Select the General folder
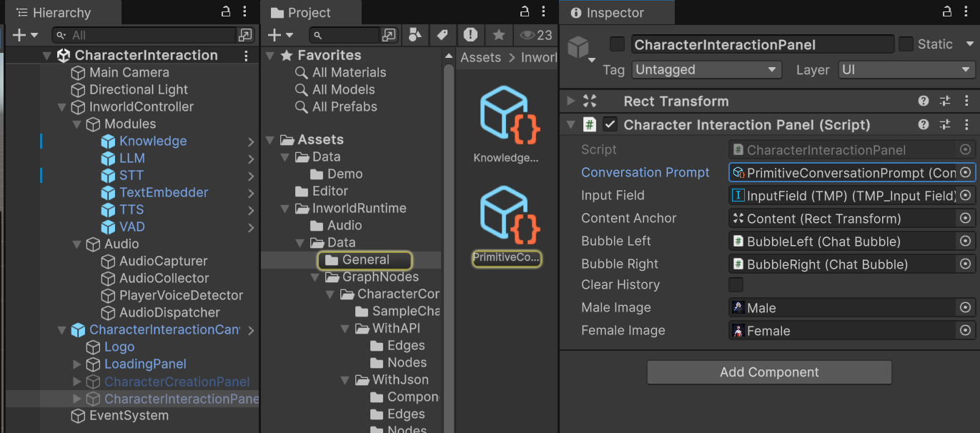 (365, 260)
